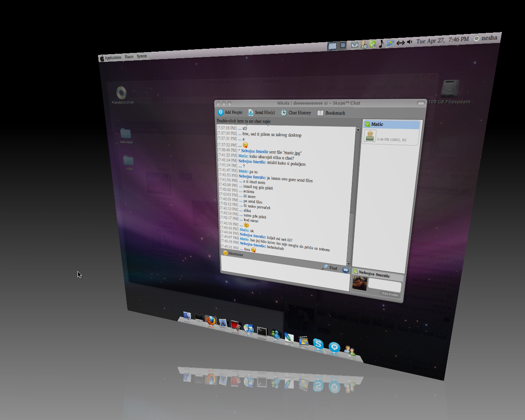Click Matic's avatar picture
The image size is (525, 420).
click(x=370, y=136)
